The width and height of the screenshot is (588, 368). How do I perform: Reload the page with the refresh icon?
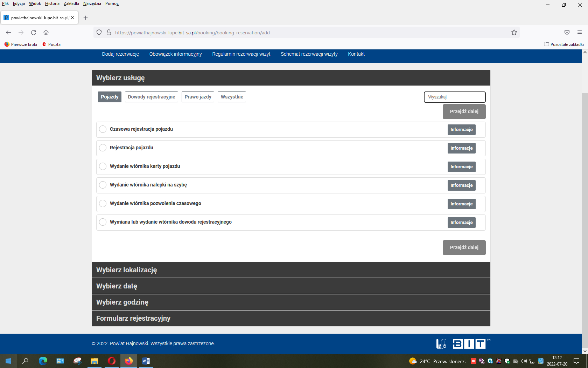pos(34,33)
